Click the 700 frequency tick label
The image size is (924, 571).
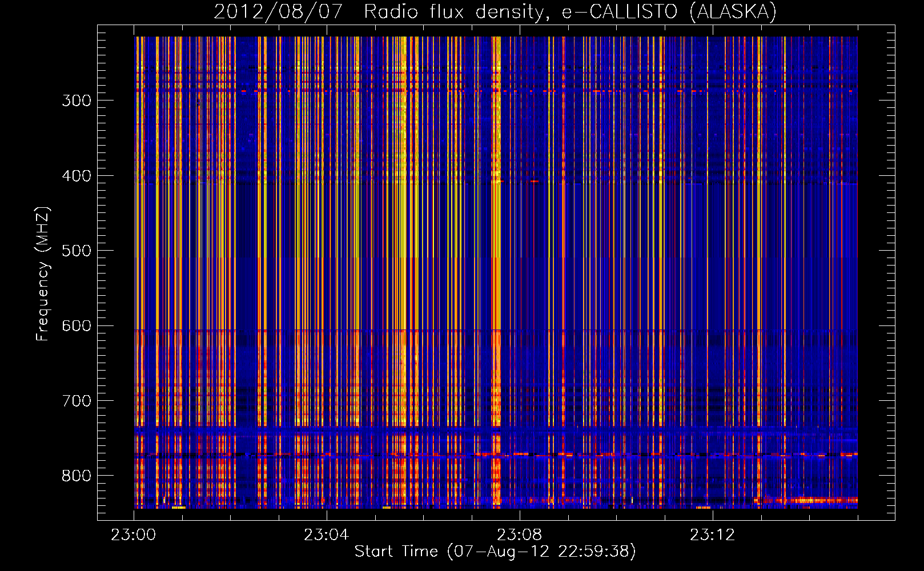click(x=77, y=401)
